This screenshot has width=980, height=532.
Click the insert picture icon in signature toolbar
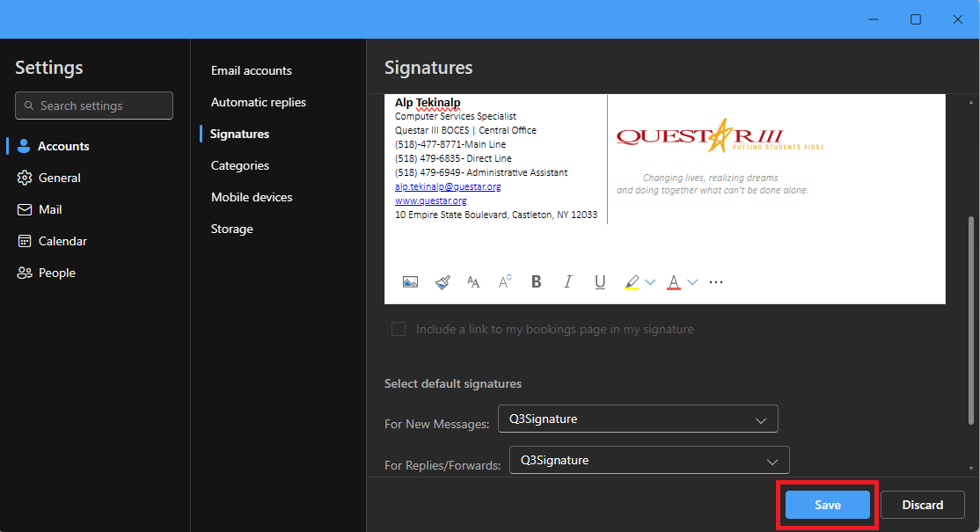(x=410, y=282)
